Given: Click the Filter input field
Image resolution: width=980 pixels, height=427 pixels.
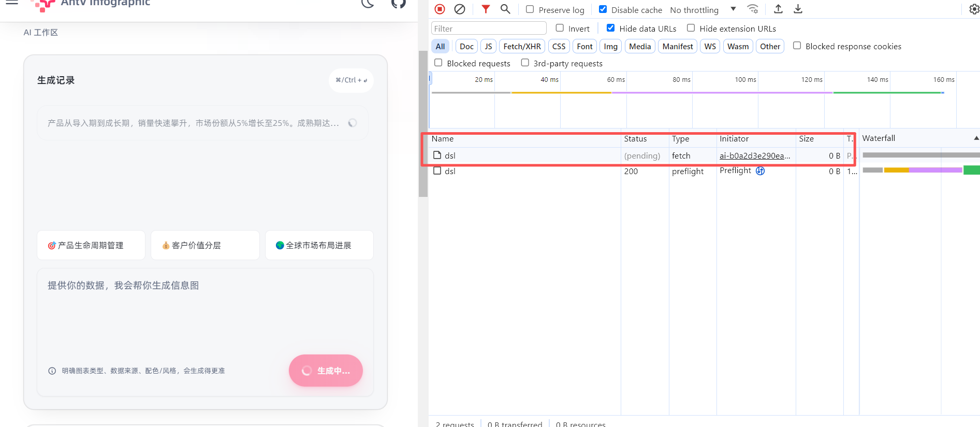Looking at the screenshot, I should tap(489, 28).
